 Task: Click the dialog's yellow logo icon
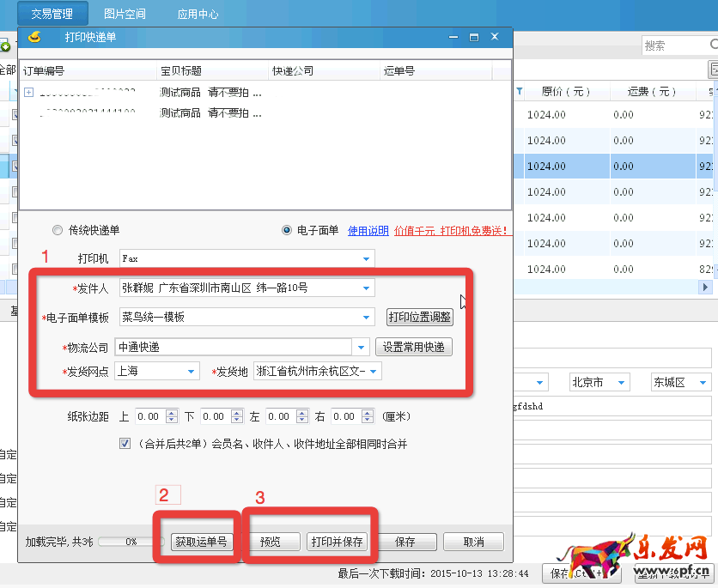coord(34,37)
